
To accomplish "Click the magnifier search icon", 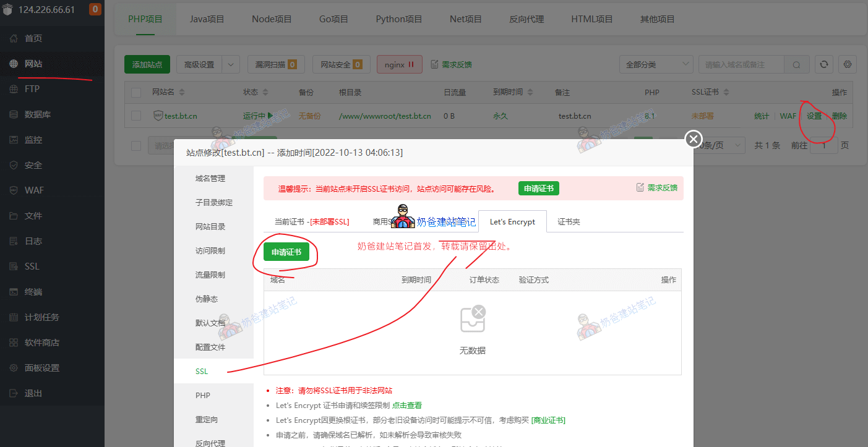I will click(797, 64).
